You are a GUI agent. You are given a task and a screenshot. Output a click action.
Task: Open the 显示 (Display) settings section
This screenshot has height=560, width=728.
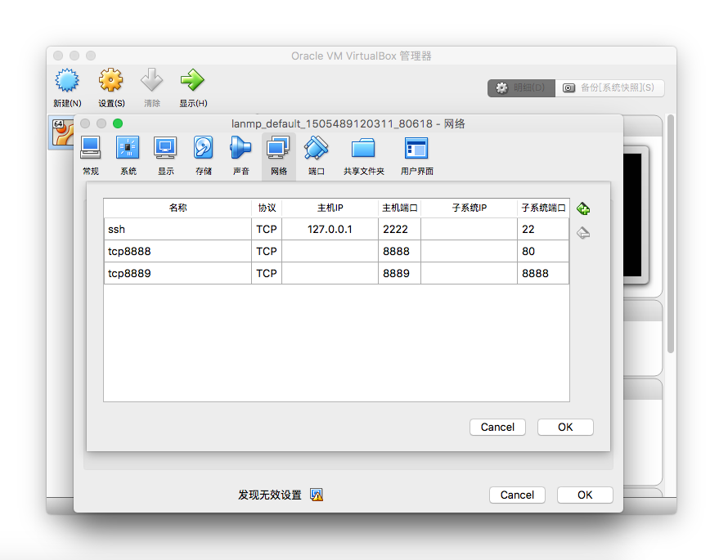165,155
